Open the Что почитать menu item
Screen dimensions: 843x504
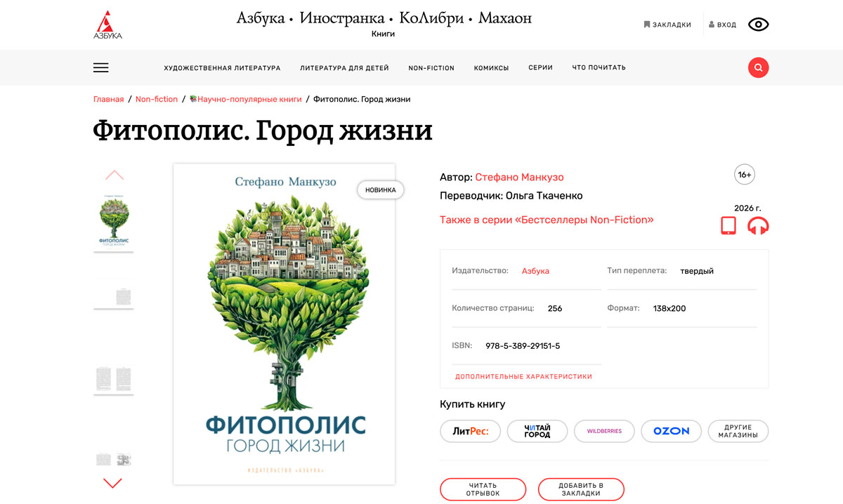(599, 68)
